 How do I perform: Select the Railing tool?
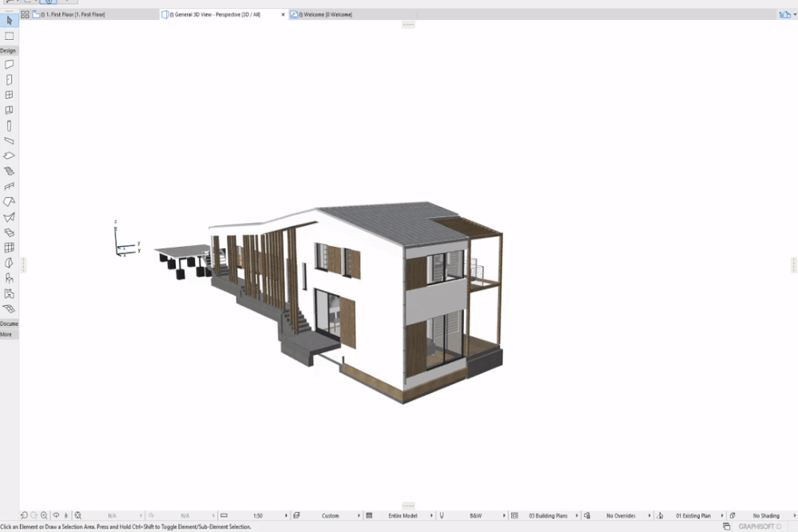(x=9, y=186)
